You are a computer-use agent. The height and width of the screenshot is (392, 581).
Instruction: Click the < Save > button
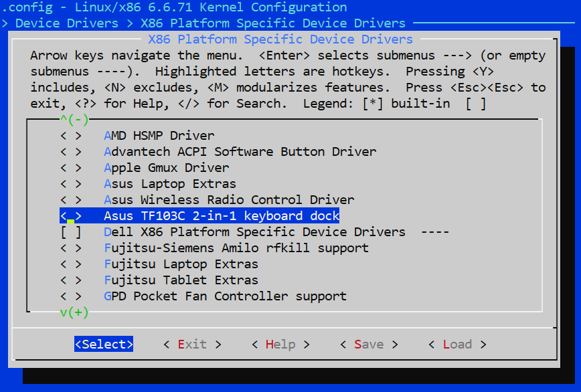(x=368, y=345)
